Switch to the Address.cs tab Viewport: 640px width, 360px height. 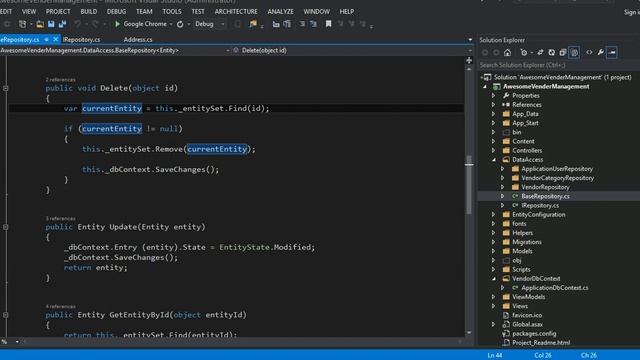click(x=138, y=40)
